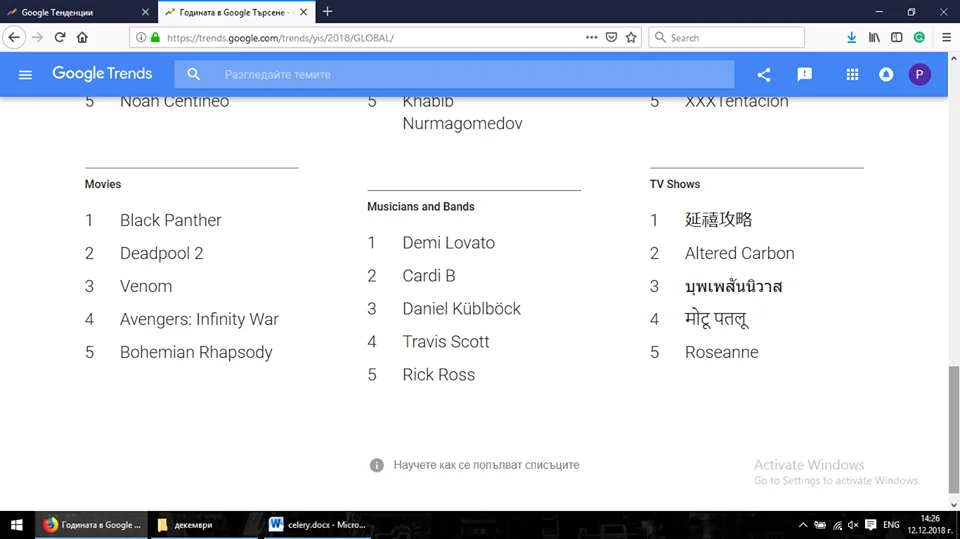Show site information icon in address bar
This screenshot has width=960, height=539.
coord(141,37)
